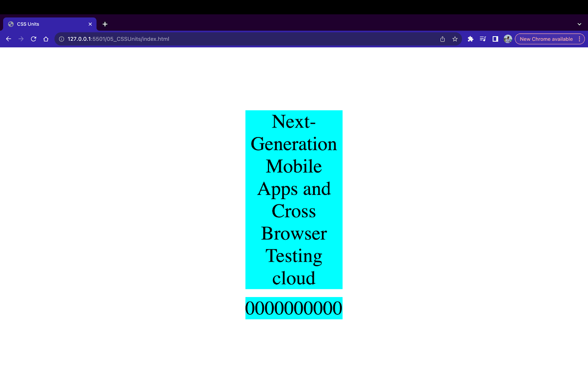588x382 pixels.
Task: Click the Next-Generation Mobile Apps text box
Action: [x=294, y=199]
